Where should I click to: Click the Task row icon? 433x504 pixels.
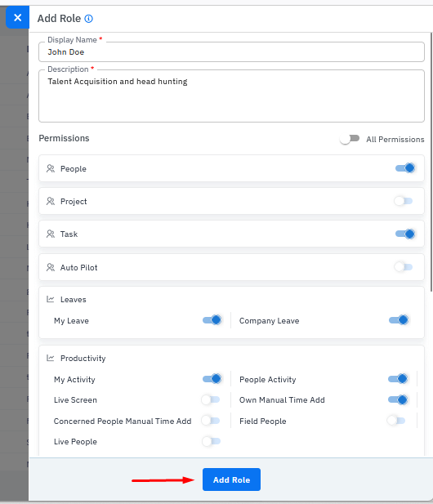coord(51,234)
